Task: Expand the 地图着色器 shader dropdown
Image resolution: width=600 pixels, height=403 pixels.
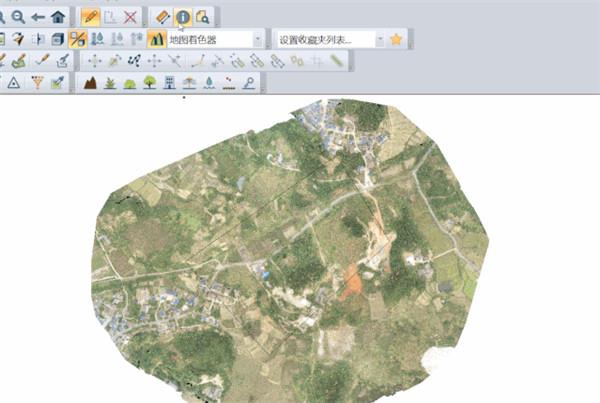Action: point(258,39)
